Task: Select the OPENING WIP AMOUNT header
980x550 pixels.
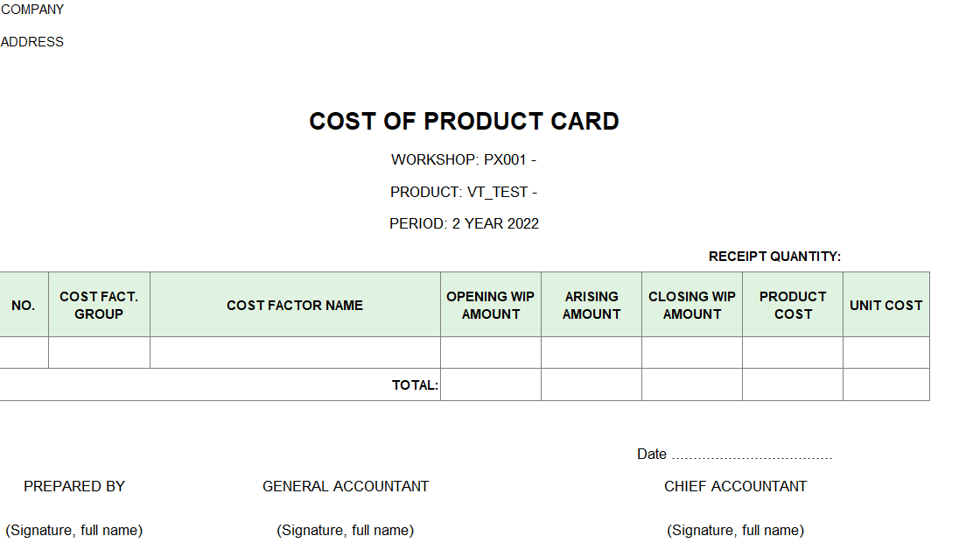Action: (490, 305)
